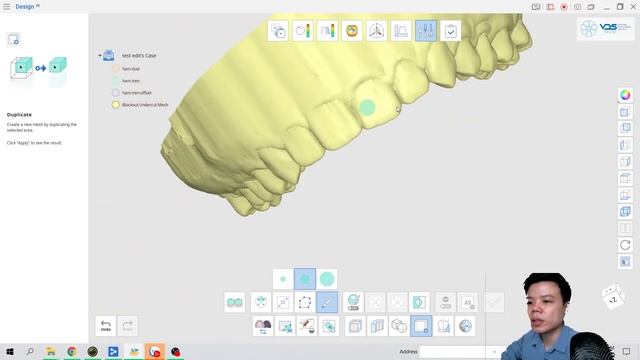
Task: Open the first top toolbar data import icon
Action: tap(278, 31)
